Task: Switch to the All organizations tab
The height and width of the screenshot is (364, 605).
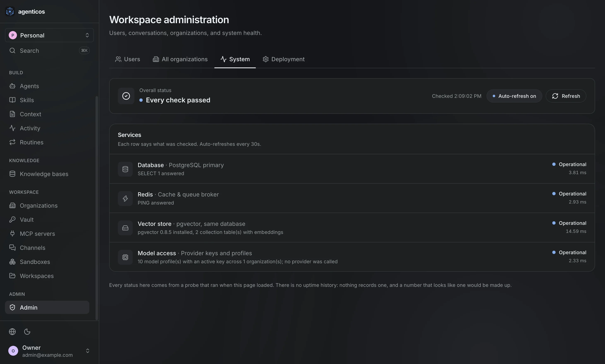Action: point(180,59)
